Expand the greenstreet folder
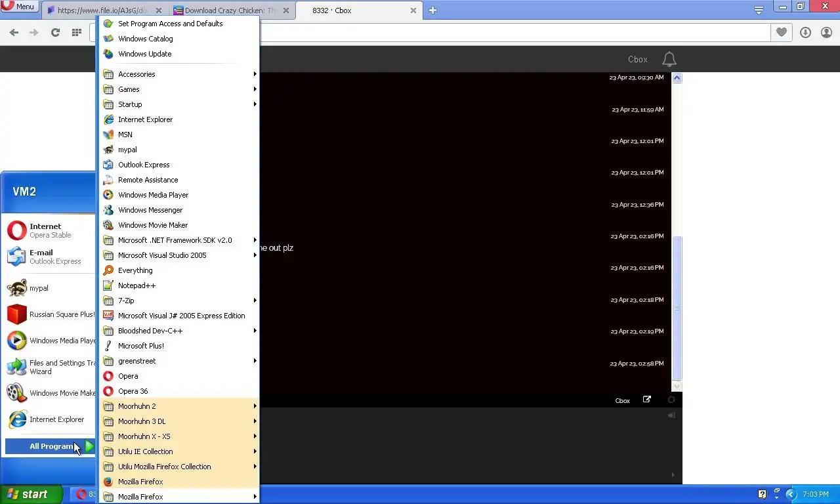 178,361
